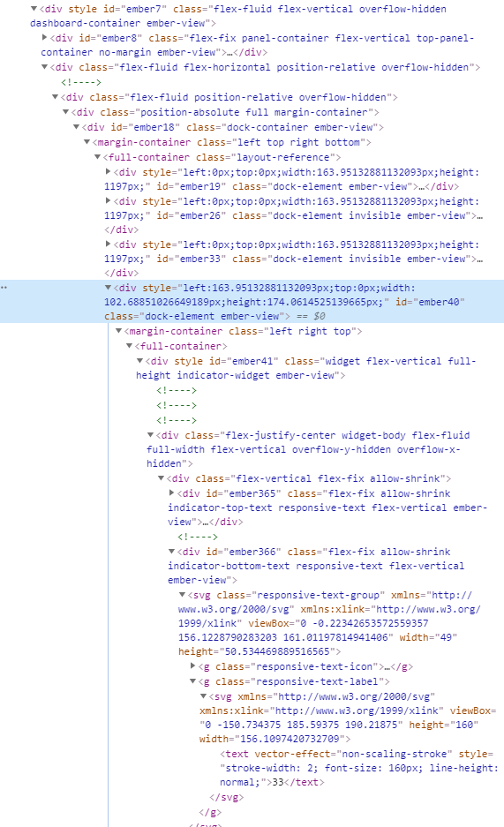Collapse the ember366 indicator-bottom-text div
This screenshot has width=504, height=827.
tap(171, 551)
